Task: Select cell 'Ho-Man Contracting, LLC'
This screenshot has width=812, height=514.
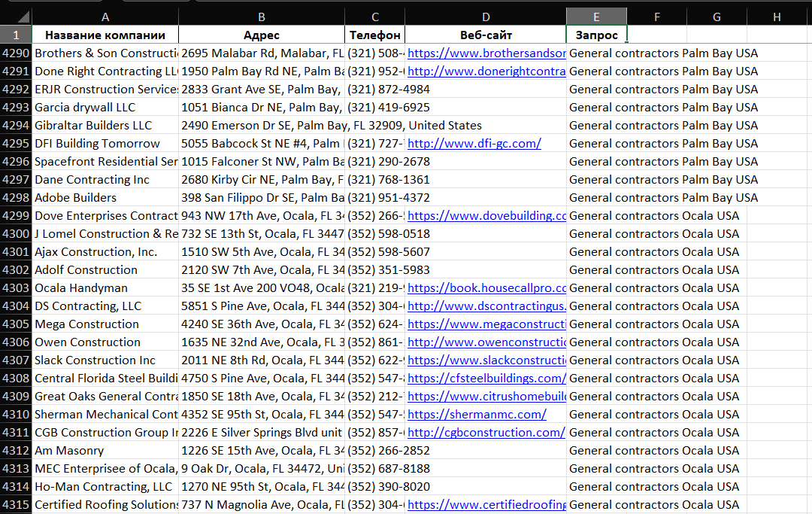Action: [x=105, y=487]
